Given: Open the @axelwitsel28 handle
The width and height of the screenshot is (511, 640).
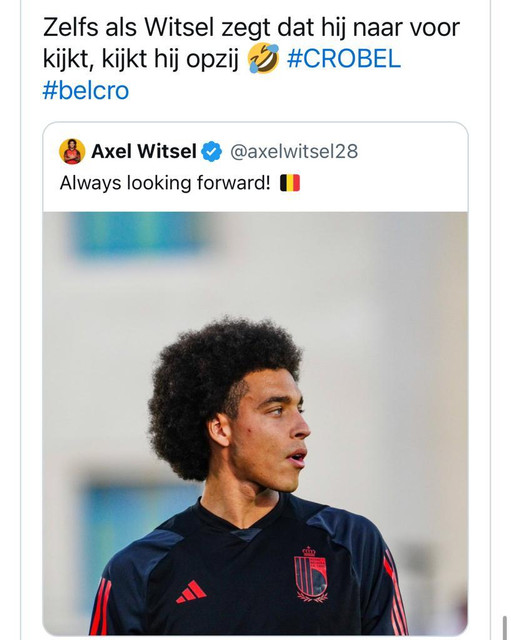Looking at the screenshot, I should pyautogui.click(x=294, y=151).
